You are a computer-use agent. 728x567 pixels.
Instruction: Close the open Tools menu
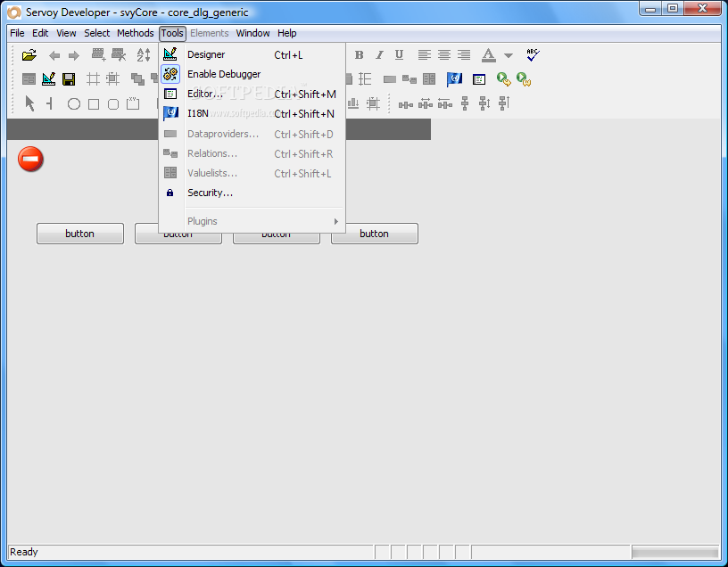172,33
